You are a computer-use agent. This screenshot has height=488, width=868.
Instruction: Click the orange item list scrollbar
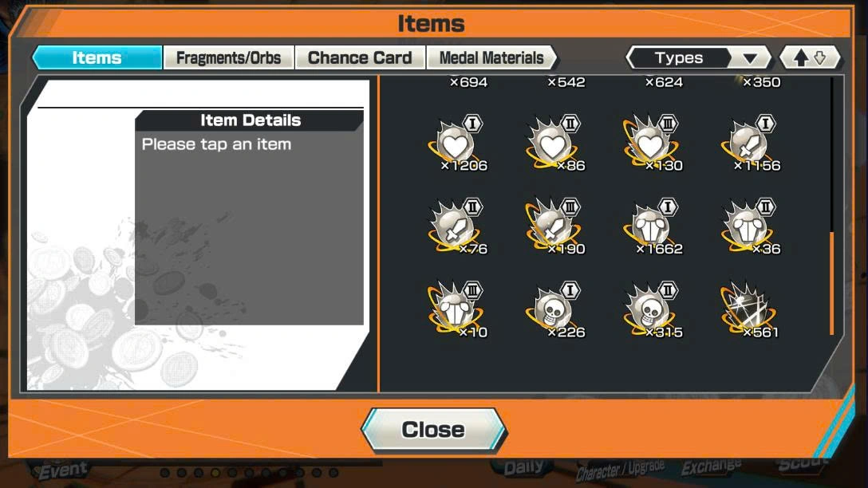pos(831,283)
